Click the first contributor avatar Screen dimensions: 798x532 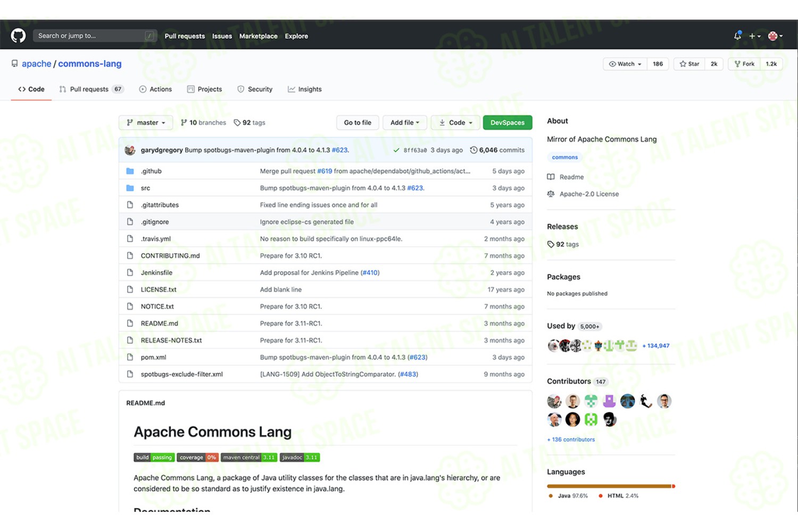[x=554, y=401]
